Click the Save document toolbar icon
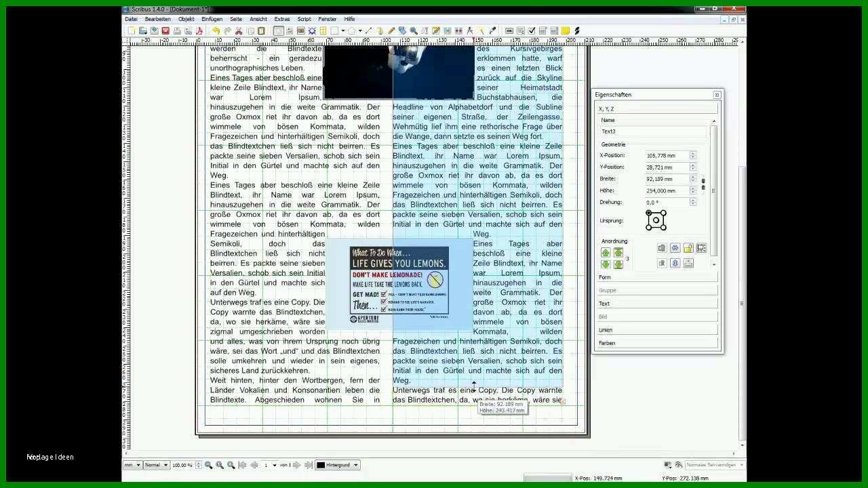The height and width of the screenshot is (488, 868). coord(154,30)
